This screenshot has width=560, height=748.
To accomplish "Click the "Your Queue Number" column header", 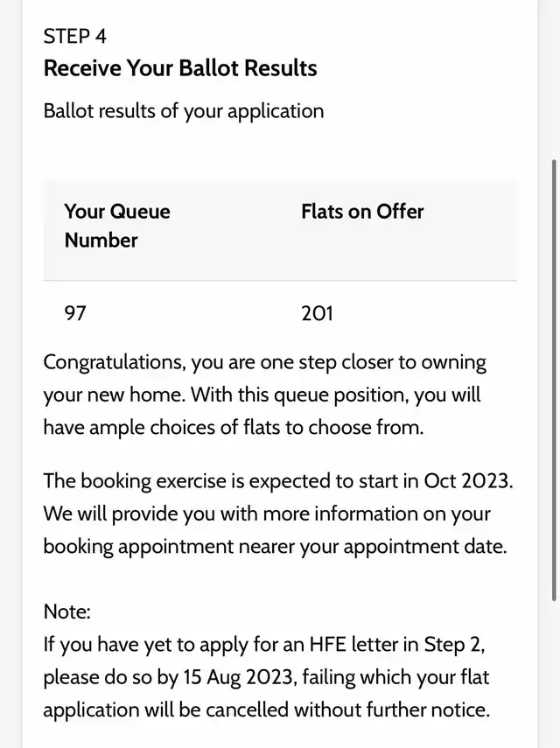I will click(117, 225).
